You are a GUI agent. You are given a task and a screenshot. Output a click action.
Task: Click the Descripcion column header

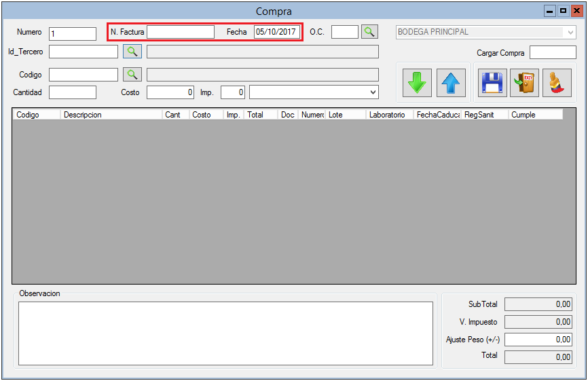[x=111, y=115]
